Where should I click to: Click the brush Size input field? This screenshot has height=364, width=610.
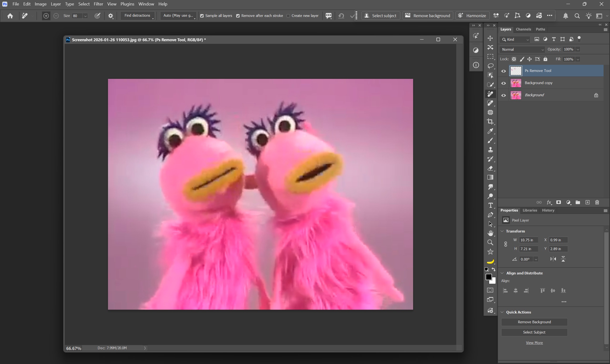(x=77, y=16)
